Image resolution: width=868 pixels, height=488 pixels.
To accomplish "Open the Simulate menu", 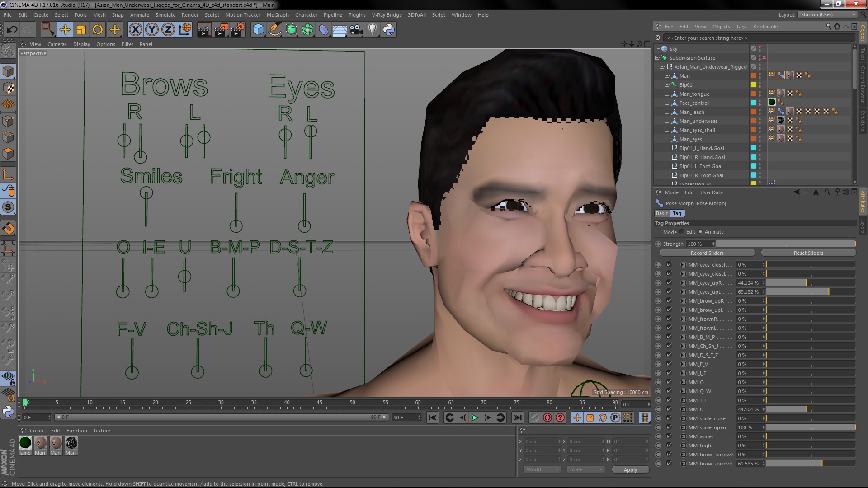I will (x=165, y=15).
